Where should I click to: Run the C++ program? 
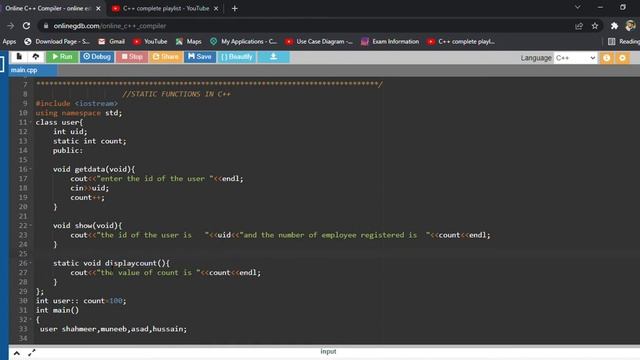click(62, 57)
